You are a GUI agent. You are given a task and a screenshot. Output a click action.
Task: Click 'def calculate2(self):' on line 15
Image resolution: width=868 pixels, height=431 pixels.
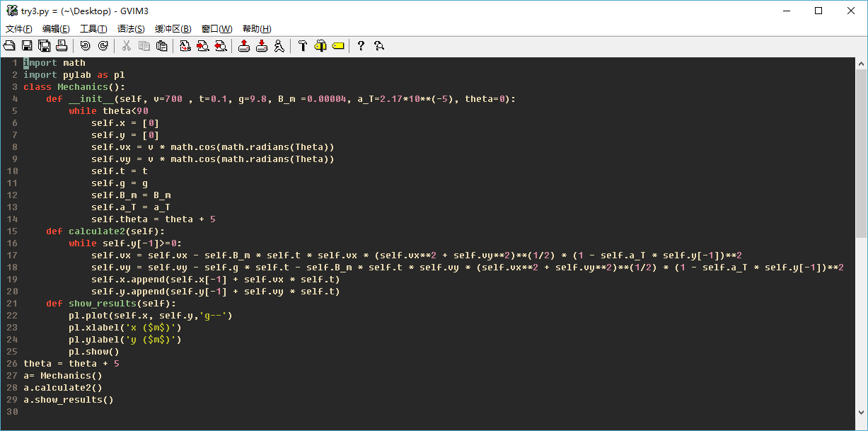click(105, 231)
